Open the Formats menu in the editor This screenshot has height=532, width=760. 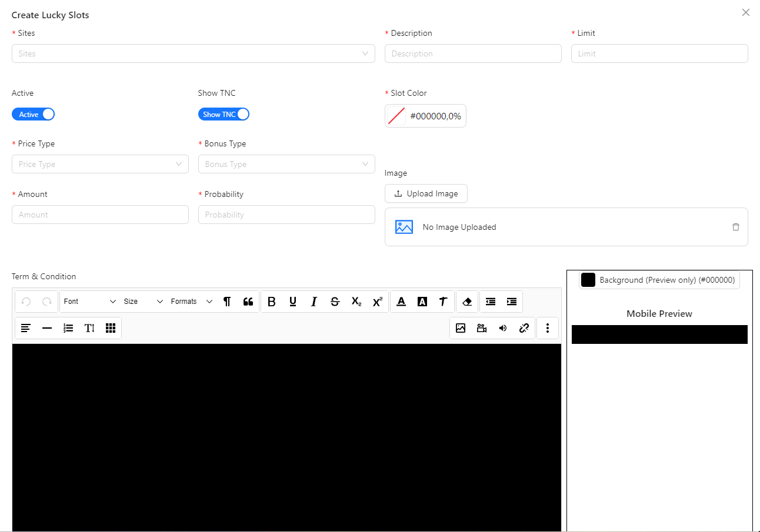point(189,301)
